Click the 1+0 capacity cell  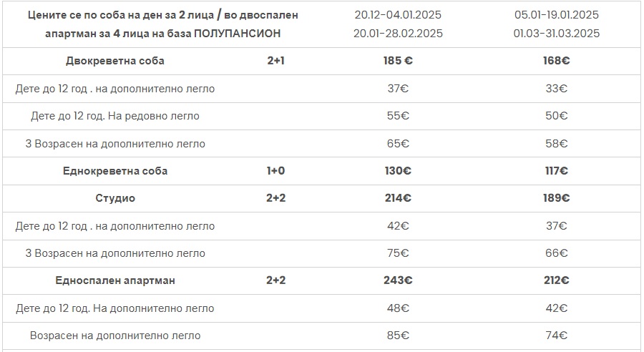(x=275, y=171)
